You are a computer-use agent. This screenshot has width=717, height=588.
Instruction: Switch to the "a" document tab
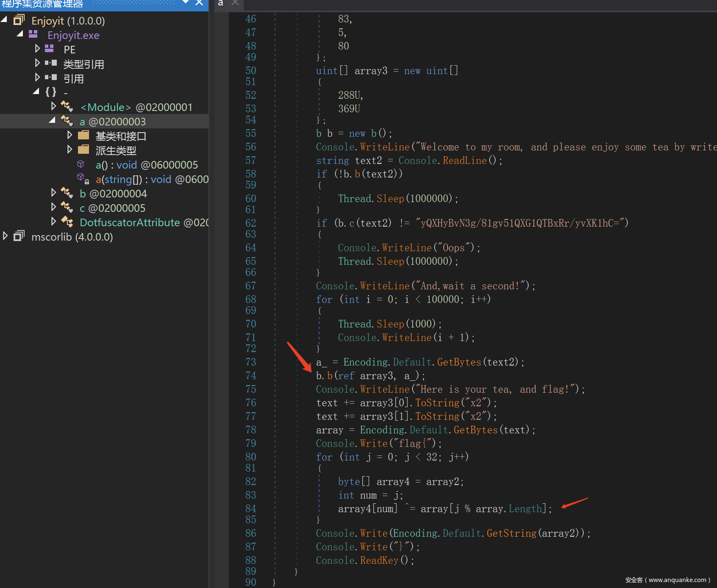point(220,3)
